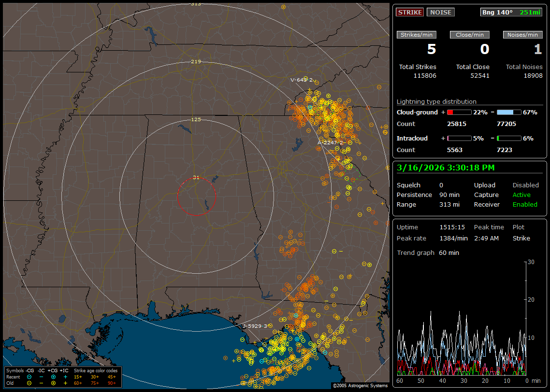Click the positive cloud-ground red percentage bar
The width and height of the screenshot is (550, 392).
[x=459, y=112]
